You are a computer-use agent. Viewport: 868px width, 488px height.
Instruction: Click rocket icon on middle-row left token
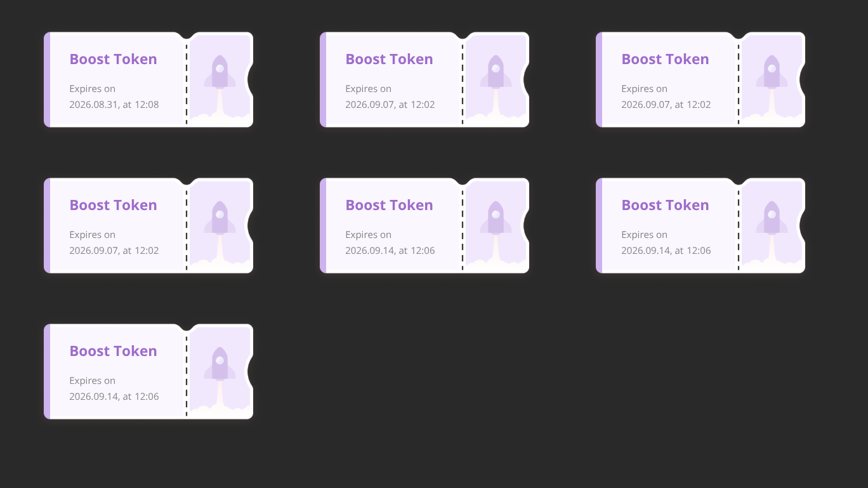pyautogui.click(x=220, y=218)
